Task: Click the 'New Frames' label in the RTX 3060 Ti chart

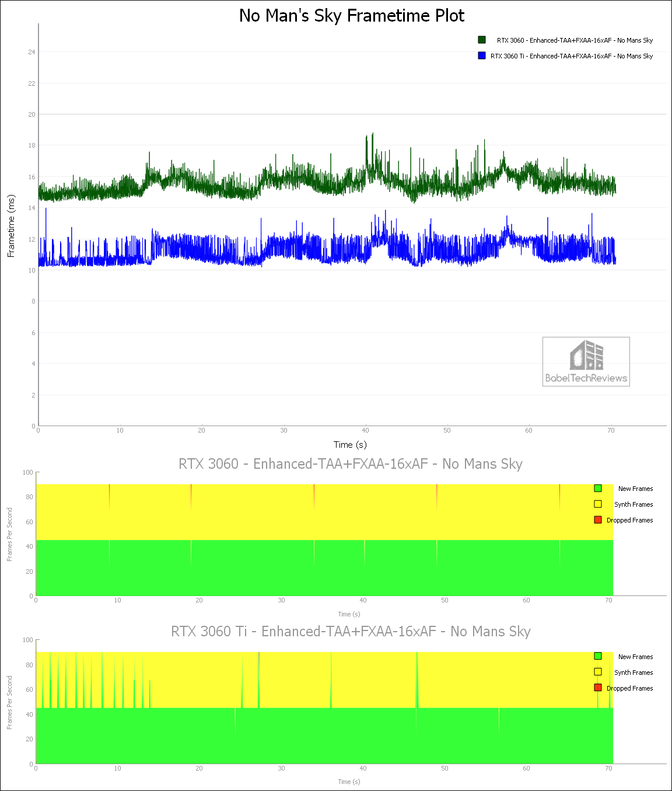Action: pyautogui.click(x=635, y=657)
